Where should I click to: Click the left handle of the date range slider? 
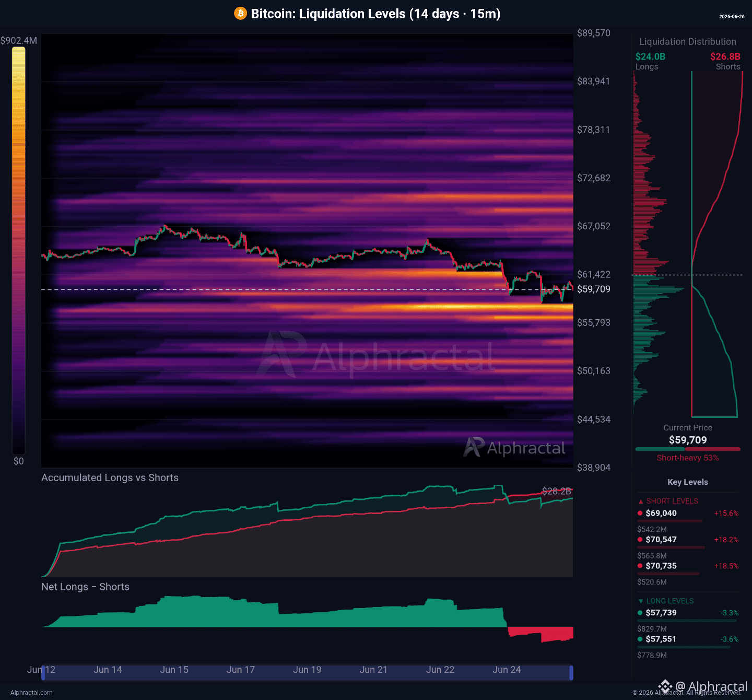pyautogui.click(x=43, y=672)
